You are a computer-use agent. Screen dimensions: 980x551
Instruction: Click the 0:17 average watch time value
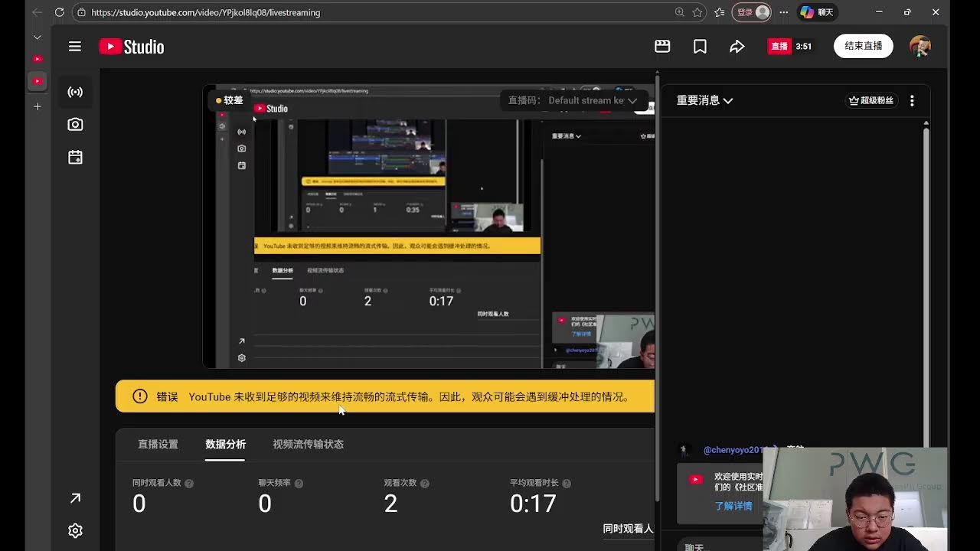pos(533,503)
